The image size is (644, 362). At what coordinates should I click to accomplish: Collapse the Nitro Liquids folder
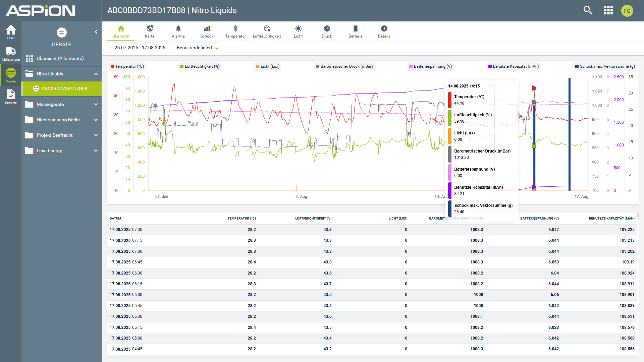pos(96,74)
